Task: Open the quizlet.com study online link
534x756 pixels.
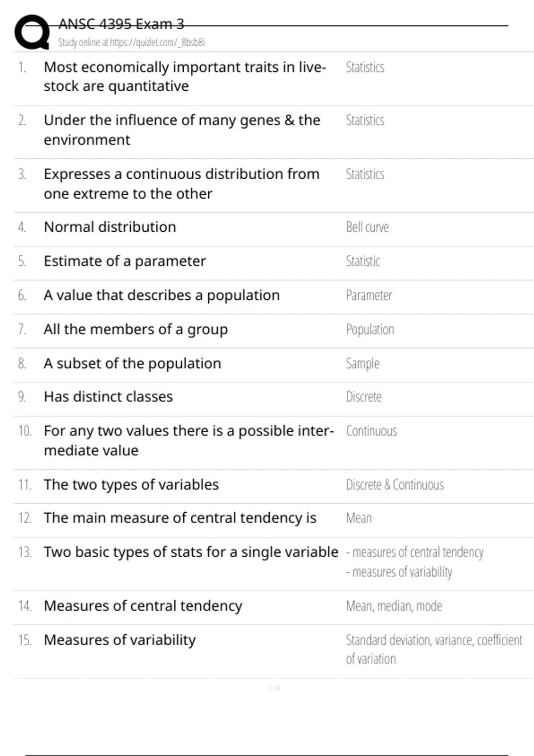Action: pyautogui.click(x=131, y=43)
